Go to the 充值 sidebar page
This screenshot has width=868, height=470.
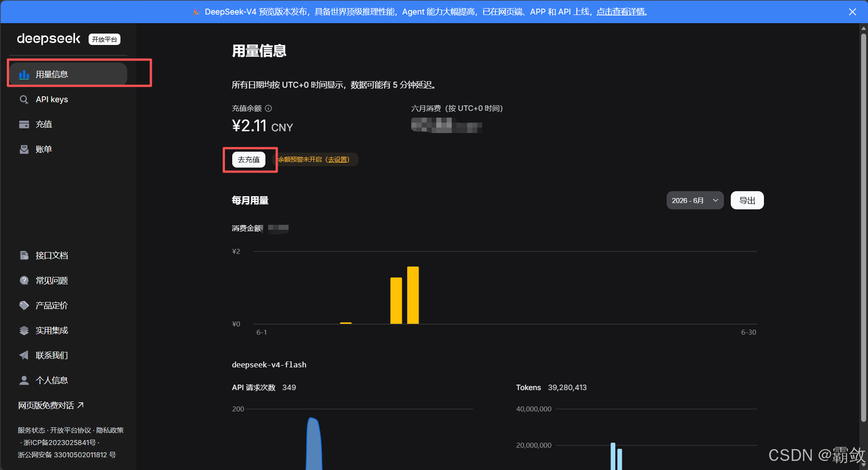(68, 124)
